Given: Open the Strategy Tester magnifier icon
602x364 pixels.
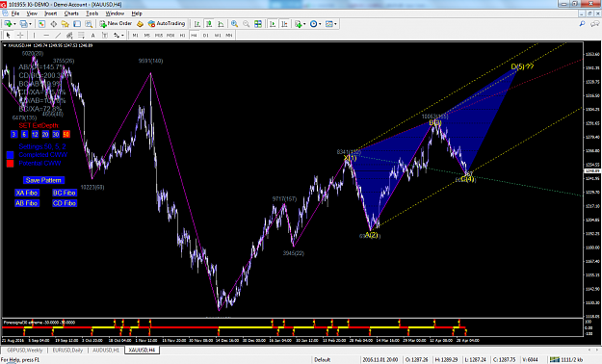Looking at the screenshot, I should pos(89,24).
